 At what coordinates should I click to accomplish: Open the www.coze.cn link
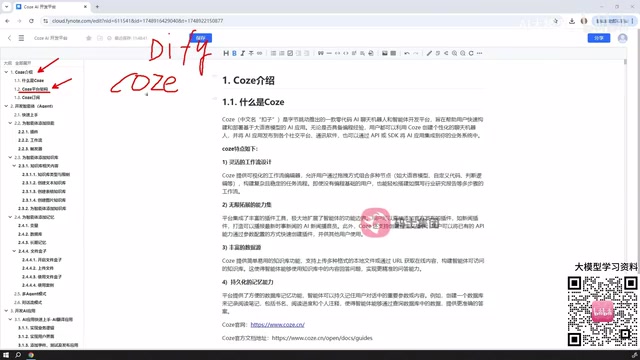pos(278,324)
